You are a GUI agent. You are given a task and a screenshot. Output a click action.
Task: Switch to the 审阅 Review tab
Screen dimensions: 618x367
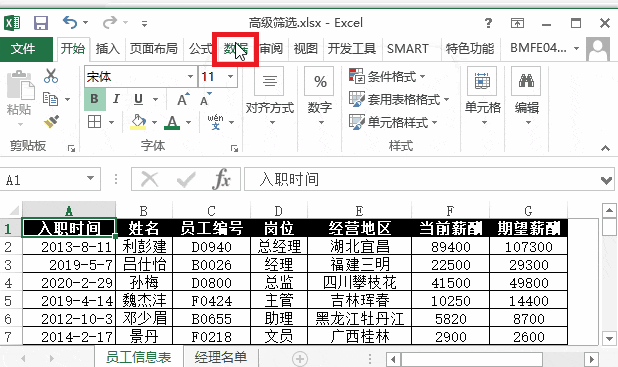click(271, 49)
